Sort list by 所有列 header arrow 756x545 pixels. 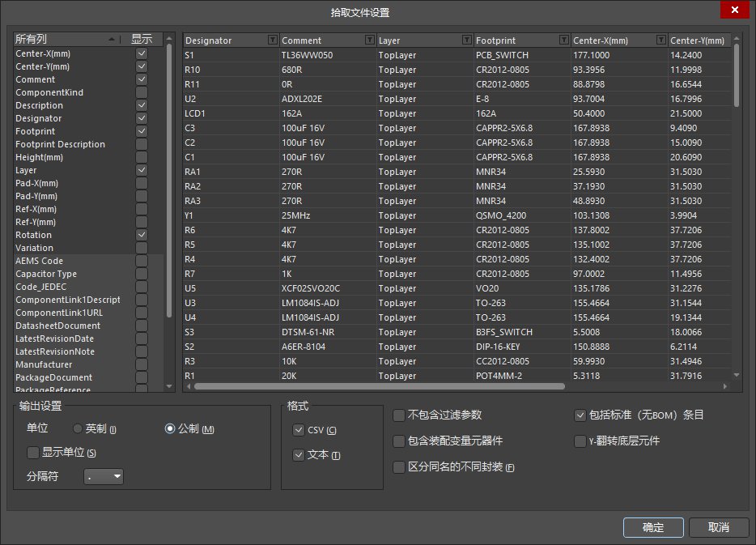pos(112,39)
